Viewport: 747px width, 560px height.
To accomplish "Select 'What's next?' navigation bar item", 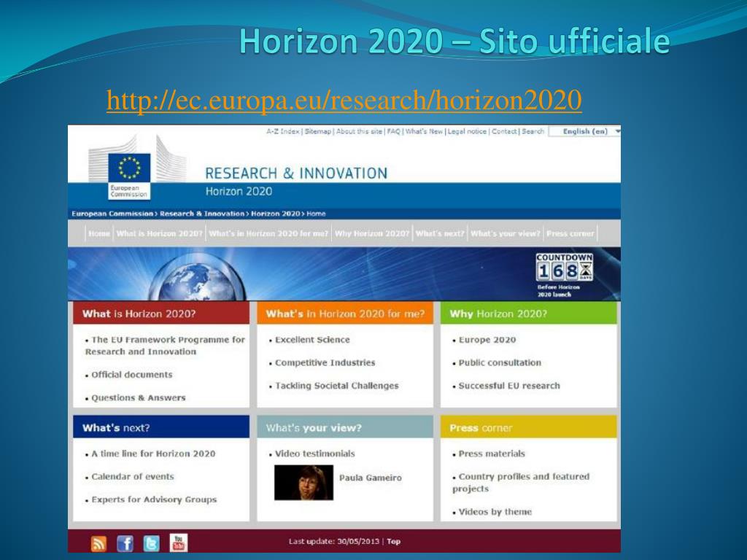I will [440, 233].
